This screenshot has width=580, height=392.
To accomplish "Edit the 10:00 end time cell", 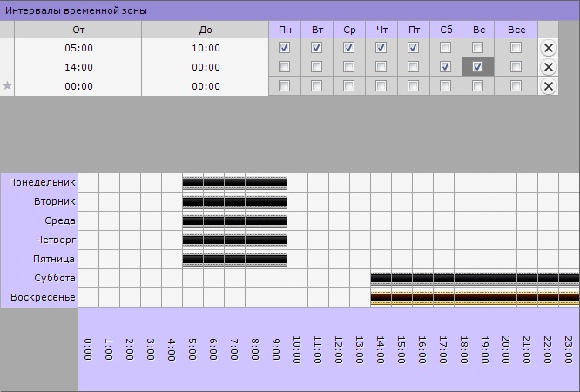I will [x=205, y=48].
